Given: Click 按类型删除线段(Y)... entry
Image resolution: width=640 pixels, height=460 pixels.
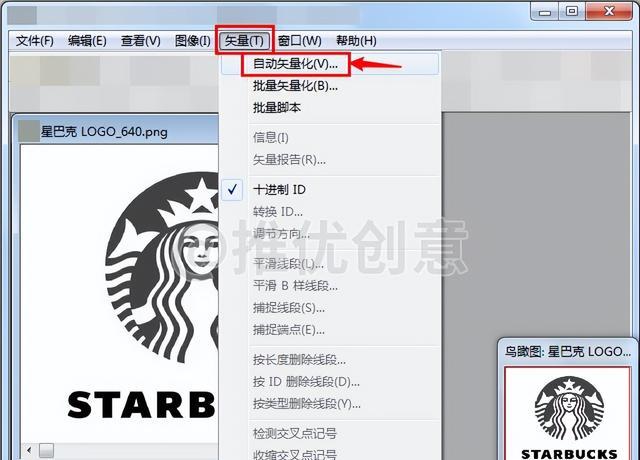Looking at the screenshot, I should [330, 404].
